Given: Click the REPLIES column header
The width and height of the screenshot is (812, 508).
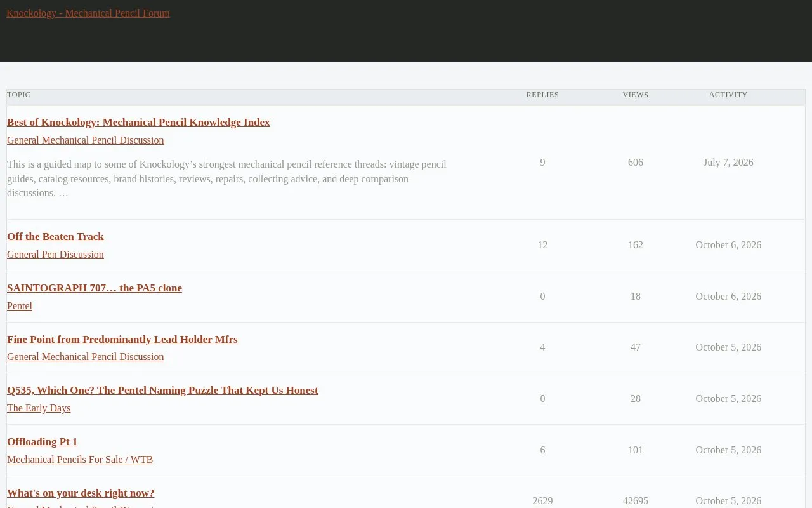Looking at the screenshot, I should pyautogui.click(x=542, y=95).
